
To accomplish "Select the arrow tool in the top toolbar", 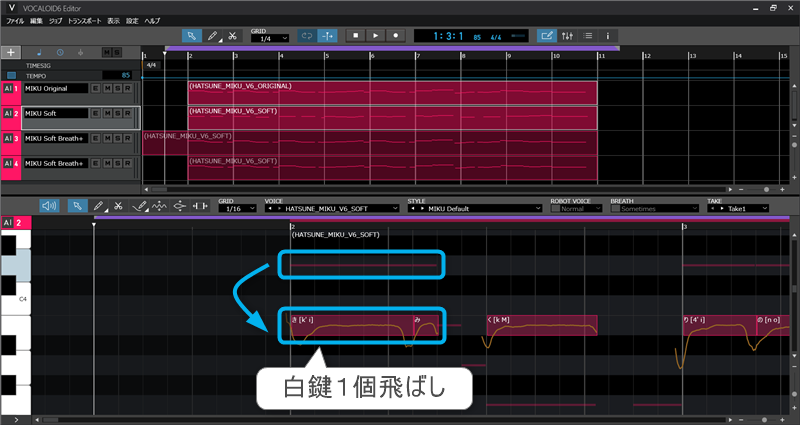I will click(192, 36).
